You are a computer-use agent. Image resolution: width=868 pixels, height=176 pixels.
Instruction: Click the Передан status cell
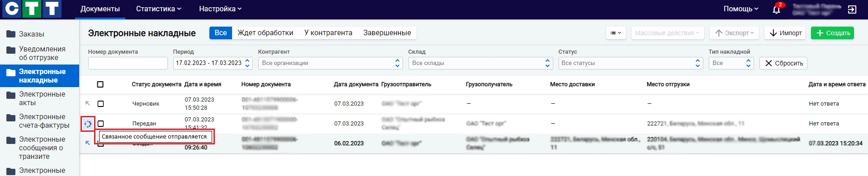144,124
